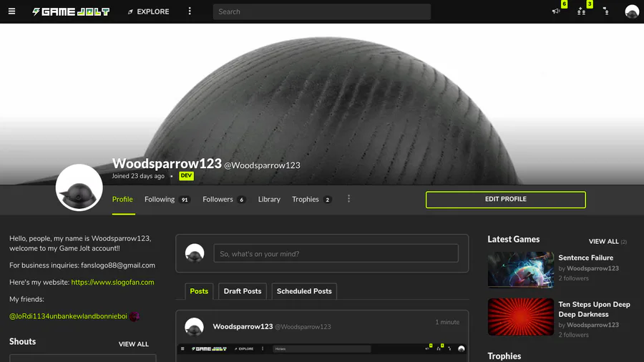Click the EDIT PROFILE button
Screen dimensions: 644x362
506,200
